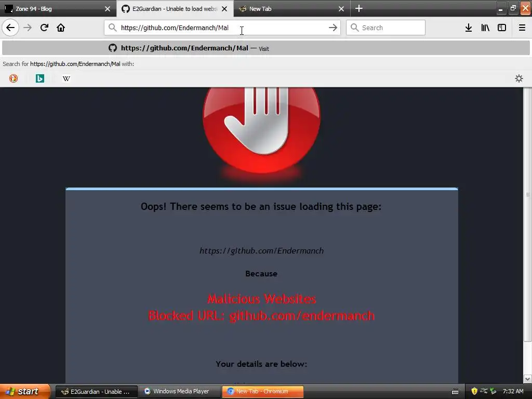The width and height of the screenshot is (532, 399).
Task: Open the browser home page
Action: click(x=61, y=28)
